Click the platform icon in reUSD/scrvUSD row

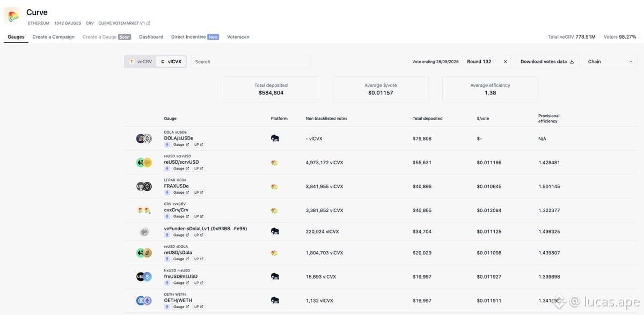coord(274,163)
